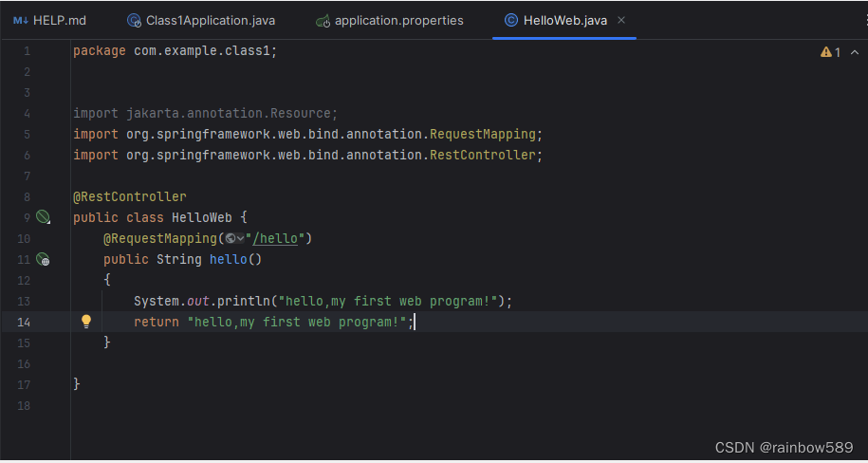Viewport: 868px width, 463px height.
Task: Click the System.out.println statement
Action: coord(323,302)
